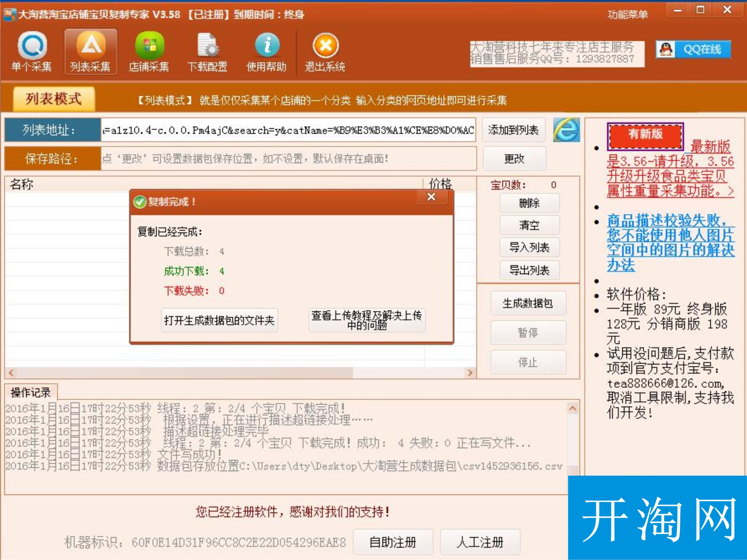Click the 保存路径 path field
This screenshot has width=747, height=560.
point(288,158)
